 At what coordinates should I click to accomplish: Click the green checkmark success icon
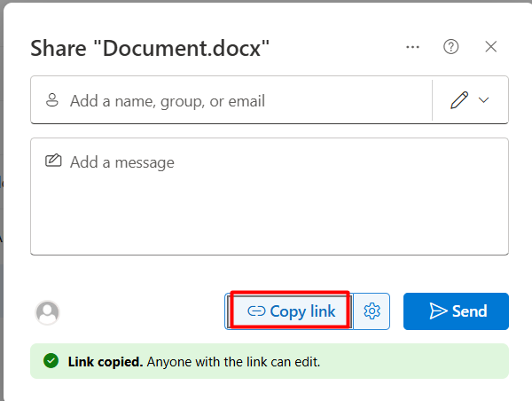pos(51,362)
